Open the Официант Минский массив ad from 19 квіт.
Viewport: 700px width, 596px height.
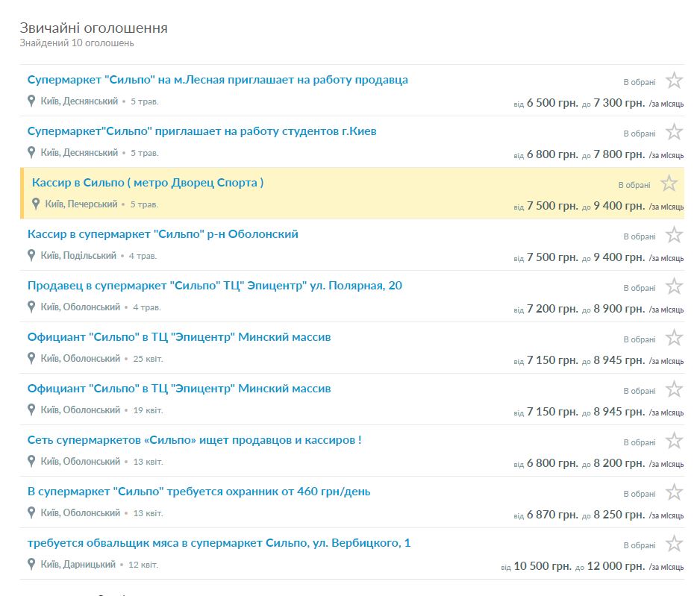click(x=179, y=389)
